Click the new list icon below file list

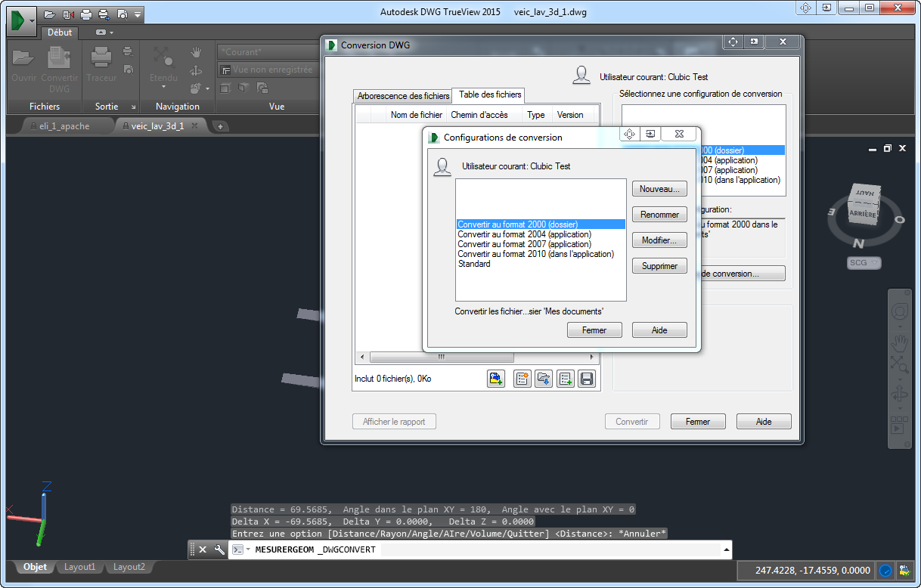(522, 379)
